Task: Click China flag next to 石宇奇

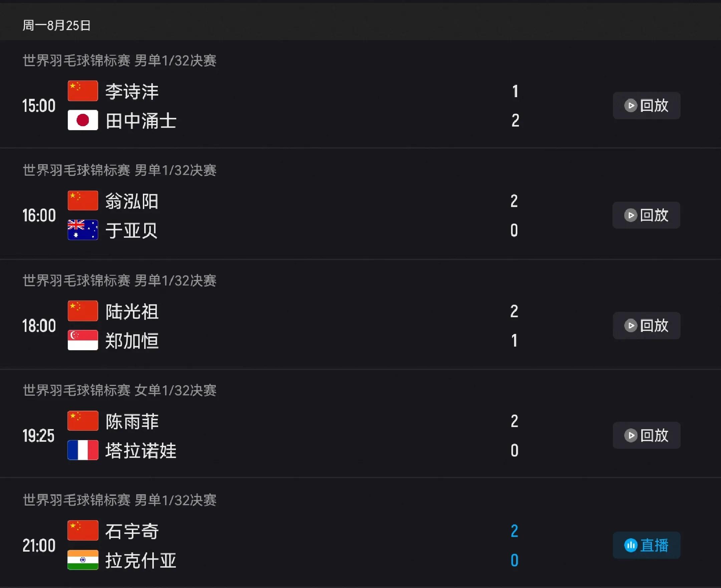Action: pos(83,531)
